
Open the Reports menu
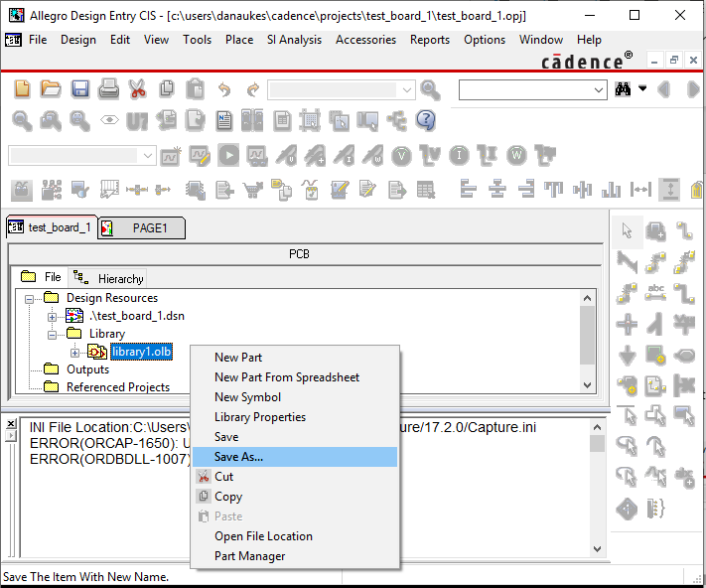pyautogui.click(x=430, y=40)
